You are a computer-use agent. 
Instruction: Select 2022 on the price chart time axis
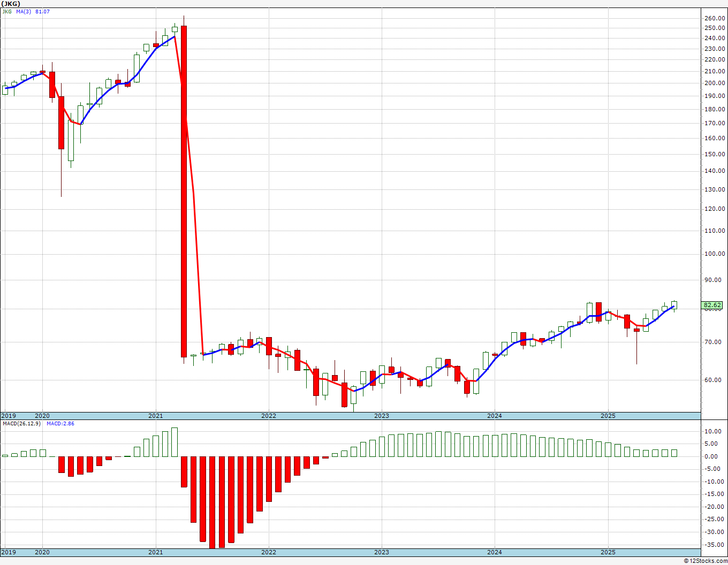[269, 416]
